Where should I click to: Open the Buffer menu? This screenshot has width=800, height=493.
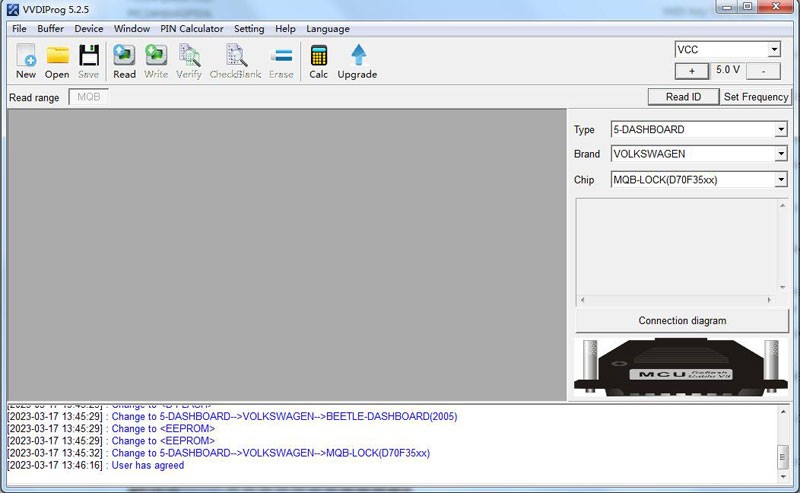pos(51,29)
